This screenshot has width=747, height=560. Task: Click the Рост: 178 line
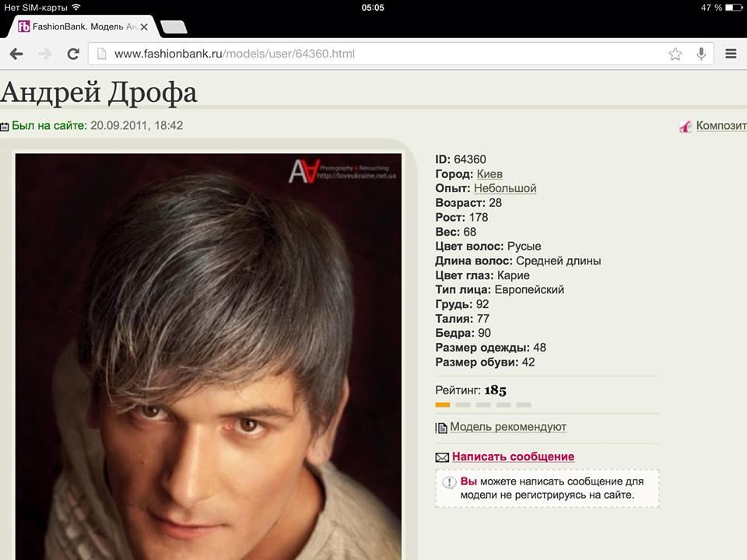pyautogui.click(x=461, y=217)
